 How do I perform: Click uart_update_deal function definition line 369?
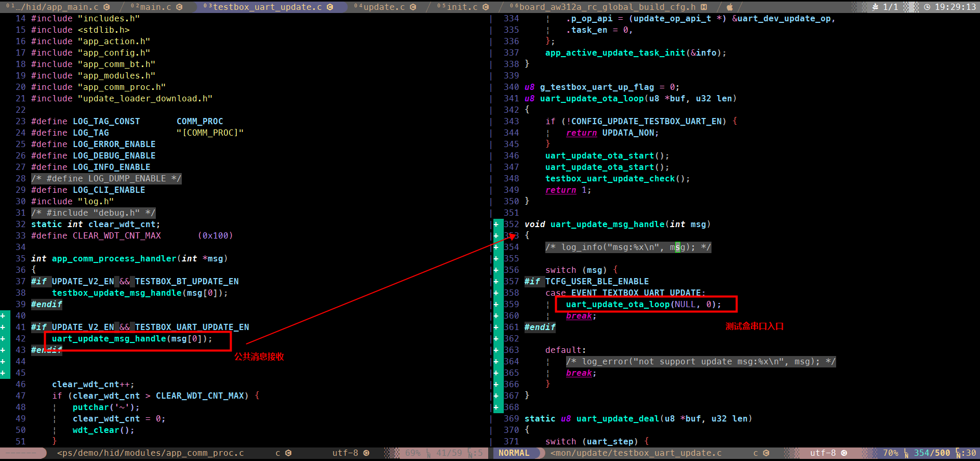tap(639, 419)
